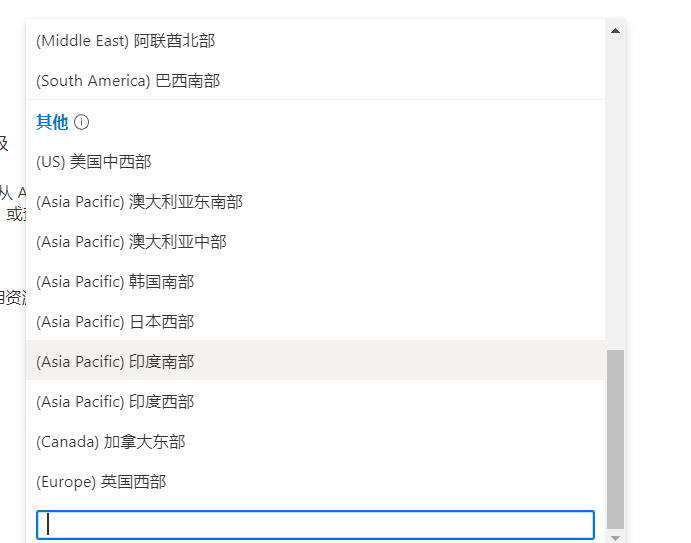Screen dimensions: 691x543
Task: Click the info icon beside 其他
Action: pyautogui.click(x=82, y=122)
